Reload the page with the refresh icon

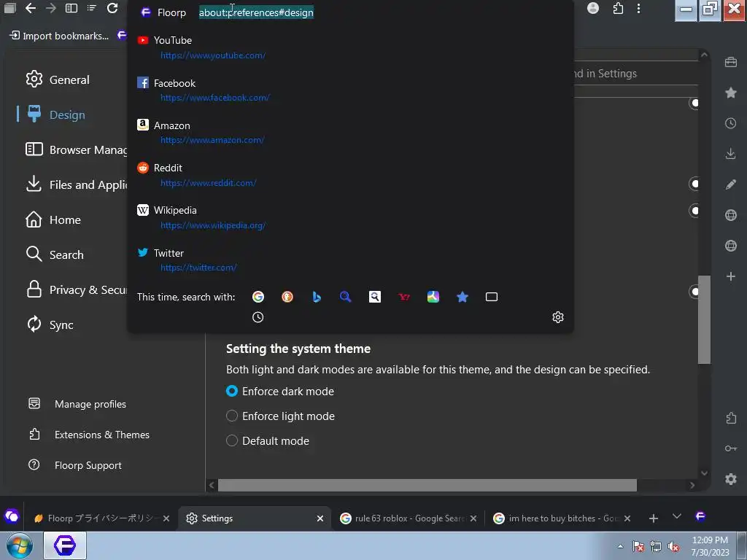tap(112, 8)
